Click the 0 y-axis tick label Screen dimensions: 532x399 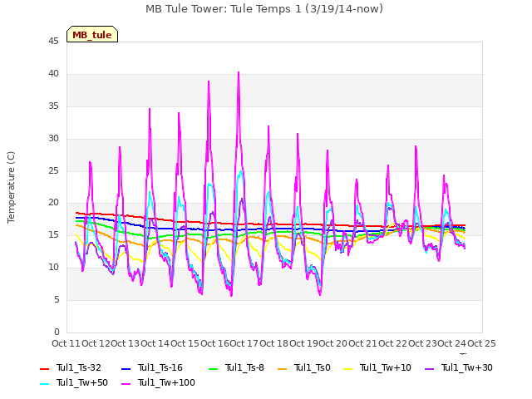coord(57,332)
